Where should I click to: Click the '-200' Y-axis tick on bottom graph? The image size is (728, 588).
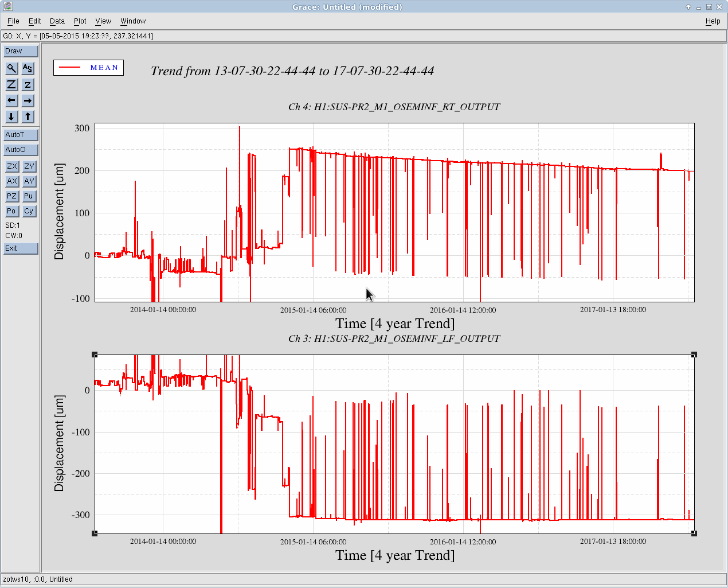coord(81,474)
